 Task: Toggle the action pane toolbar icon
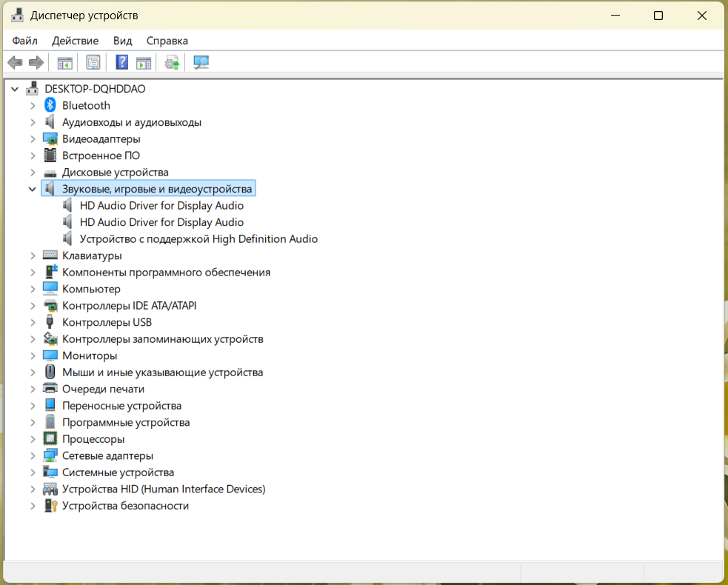(x=144, y=62)
